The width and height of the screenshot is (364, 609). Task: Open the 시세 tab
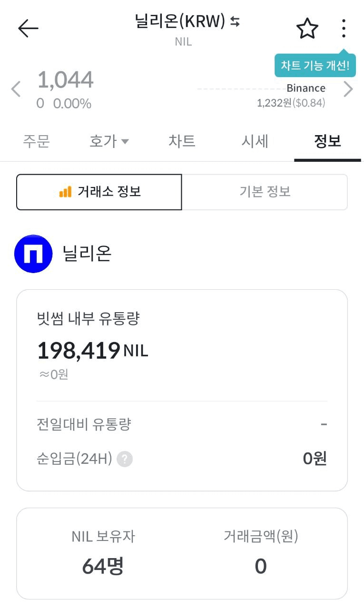click(255, 141)
